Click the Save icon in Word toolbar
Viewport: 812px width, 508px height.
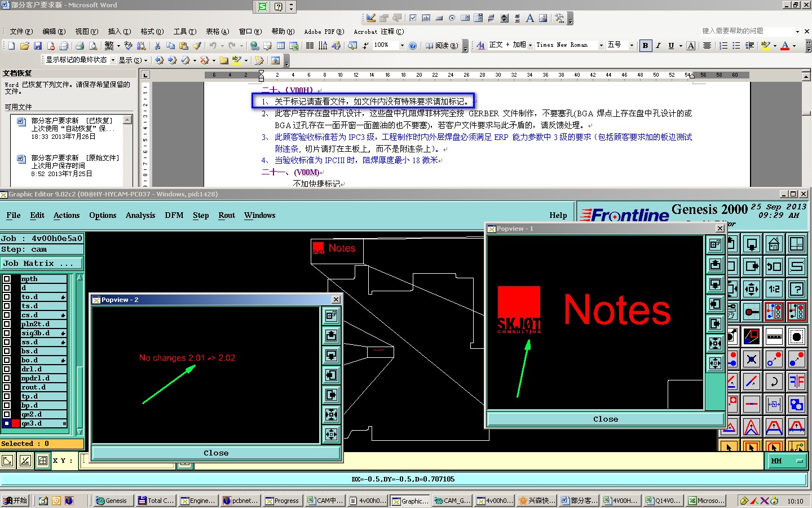click(38, 46)
